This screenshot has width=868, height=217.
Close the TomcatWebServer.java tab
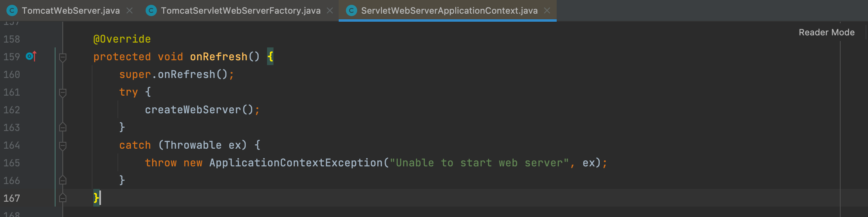(130, 10)
